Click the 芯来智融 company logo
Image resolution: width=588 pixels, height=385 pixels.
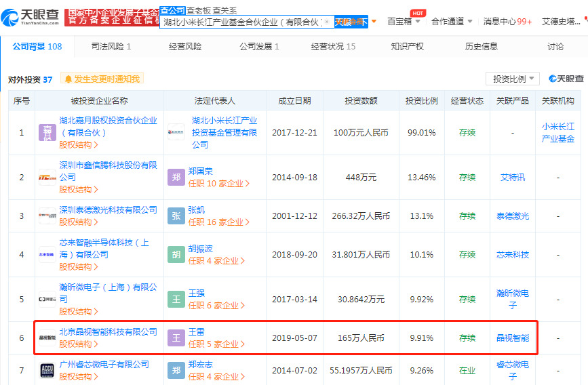47,255
